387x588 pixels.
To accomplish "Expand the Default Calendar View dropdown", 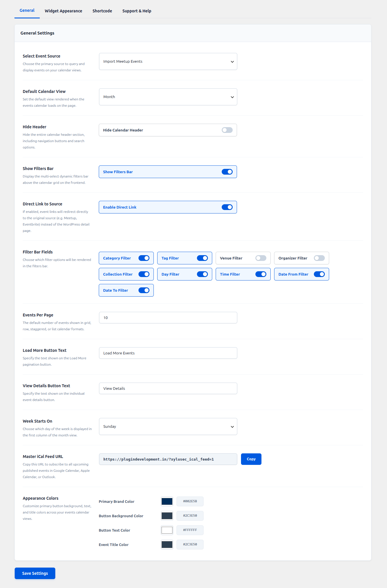I will [x=168, y=97].
